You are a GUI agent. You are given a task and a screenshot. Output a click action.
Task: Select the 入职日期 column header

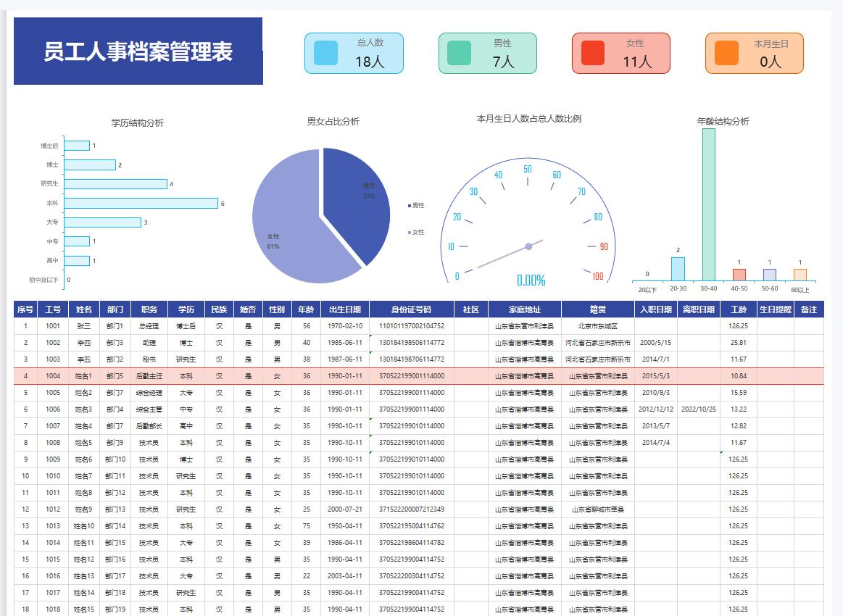click(x=655, y=309)
